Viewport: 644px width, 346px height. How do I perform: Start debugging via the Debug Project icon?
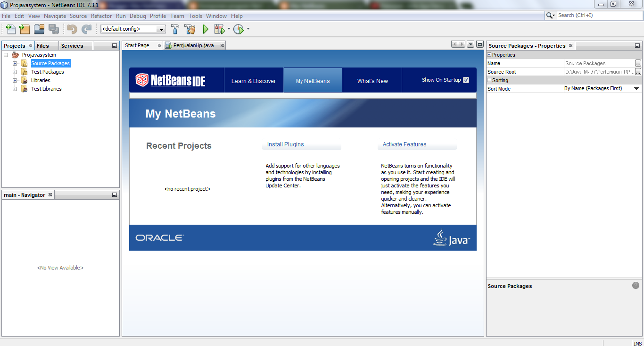click(x=219, y=29)
